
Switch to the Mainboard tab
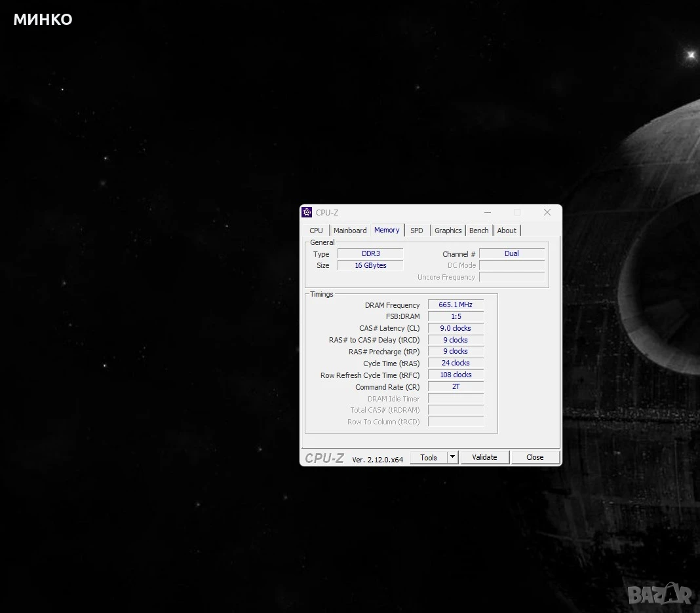[350, 231]
